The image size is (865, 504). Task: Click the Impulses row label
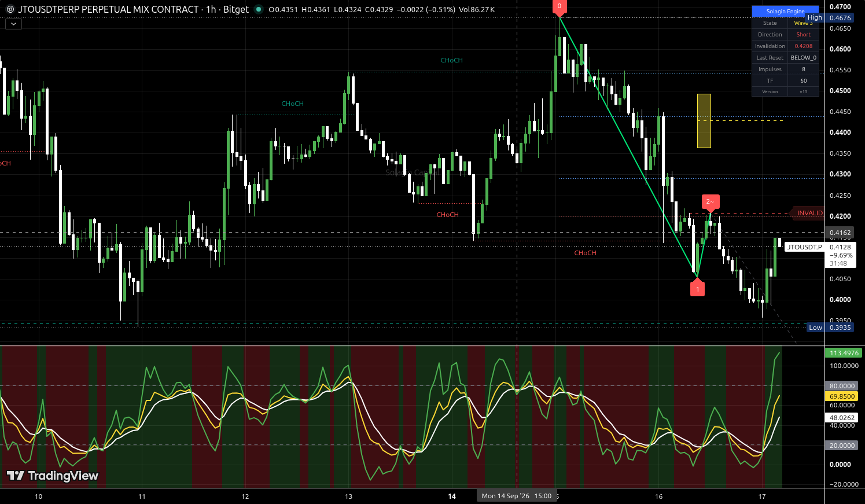point(770,69)
